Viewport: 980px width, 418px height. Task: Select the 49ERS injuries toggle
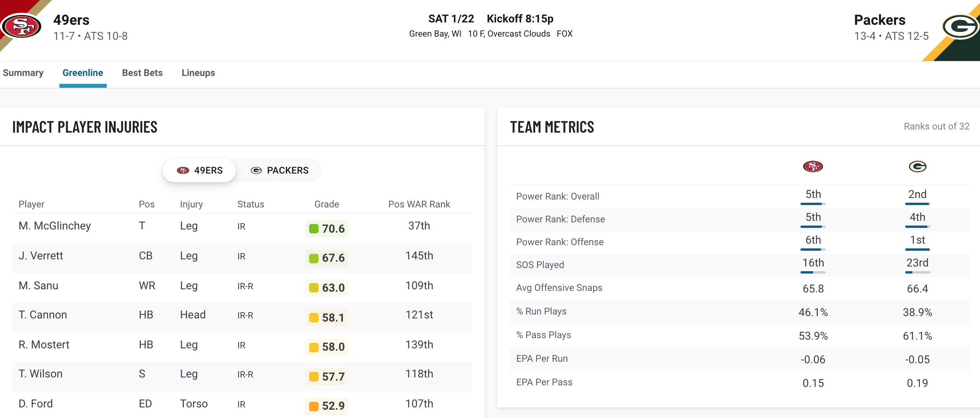(x=199, y=170)
